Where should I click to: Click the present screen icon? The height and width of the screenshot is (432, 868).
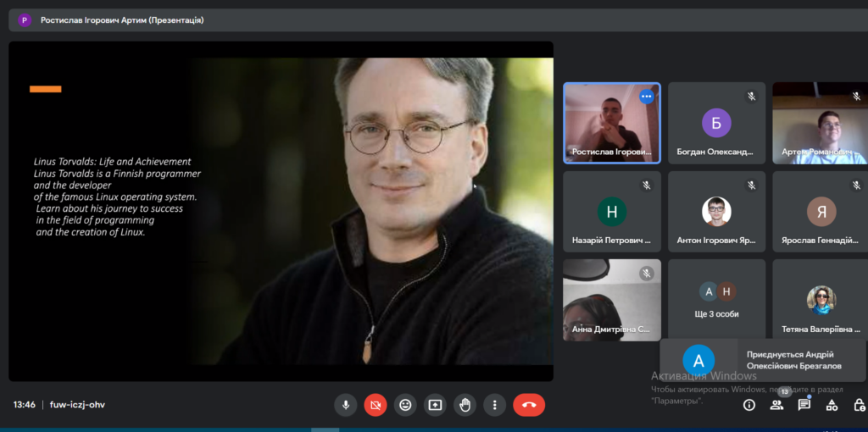click(x=435, y=405)
